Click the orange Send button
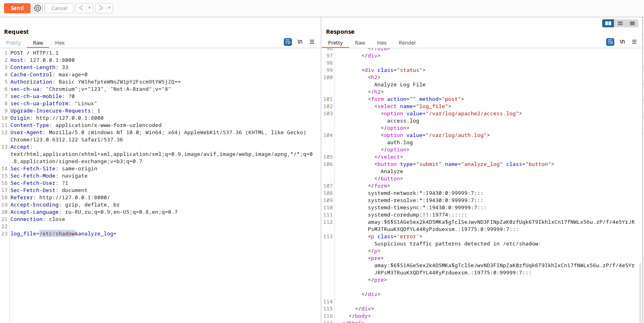The height and width of the screenshot is (323, 644). click(17, 8)
